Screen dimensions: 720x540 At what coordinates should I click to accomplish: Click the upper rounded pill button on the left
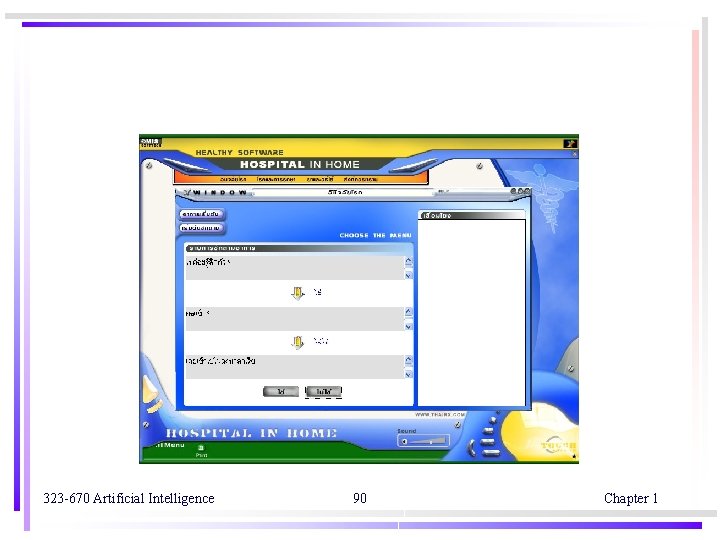click(x=202, y=214)
